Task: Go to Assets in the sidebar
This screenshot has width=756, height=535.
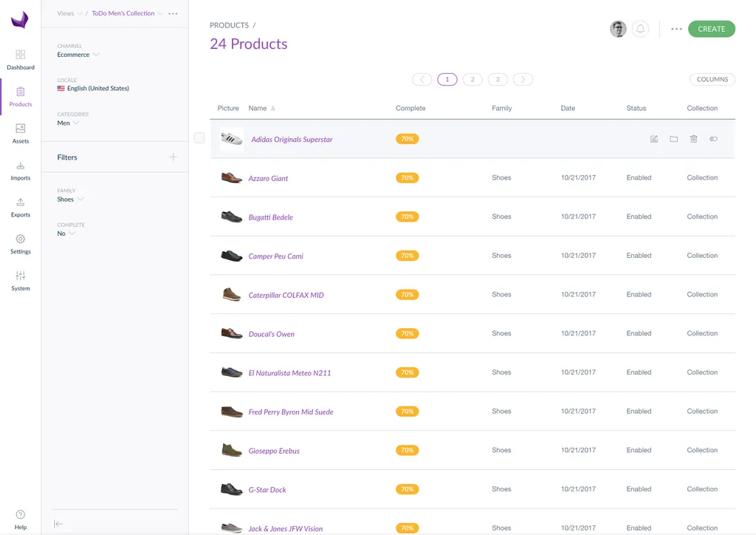Action: (21, 133)
